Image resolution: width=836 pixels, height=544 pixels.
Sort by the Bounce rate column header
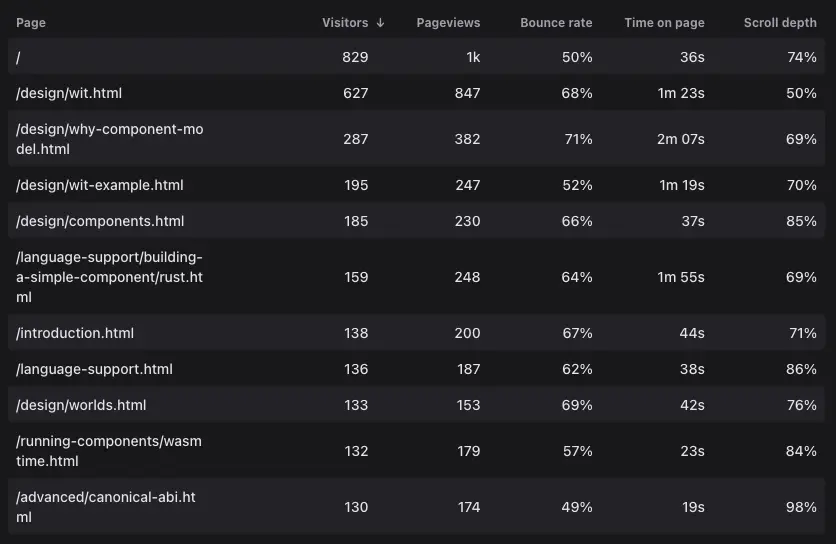(x=556, y=23)
